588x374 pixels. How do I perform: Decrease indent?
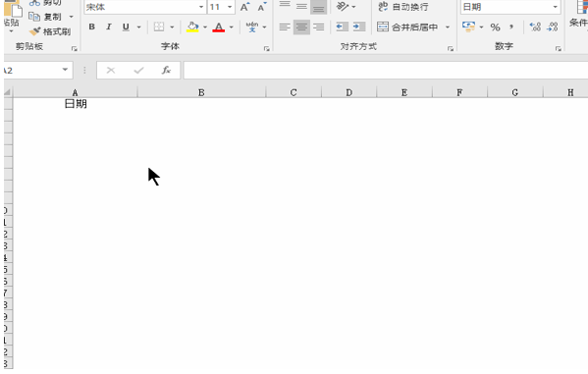[x=342, y=27]
